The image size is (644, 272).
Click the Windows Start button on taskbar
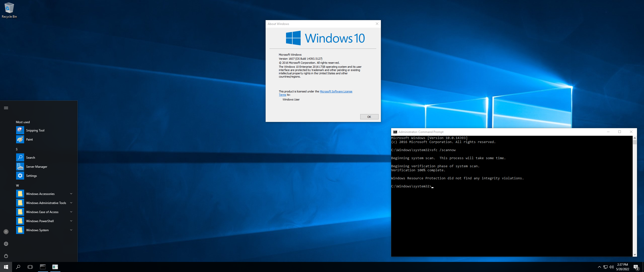pyautogui.click(x=6, y=267)
